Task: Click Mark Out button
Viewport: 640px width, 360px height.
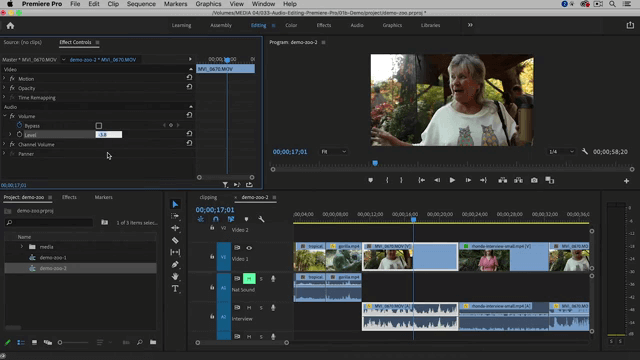Action: coord(401,180)
